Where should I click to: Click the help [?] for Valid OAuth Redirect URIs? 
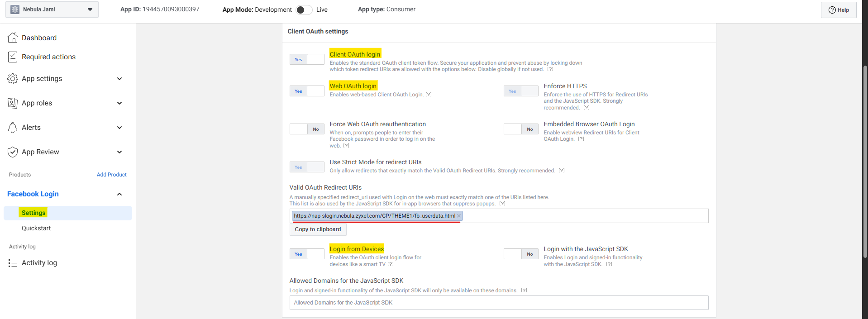tap(502, 204)
